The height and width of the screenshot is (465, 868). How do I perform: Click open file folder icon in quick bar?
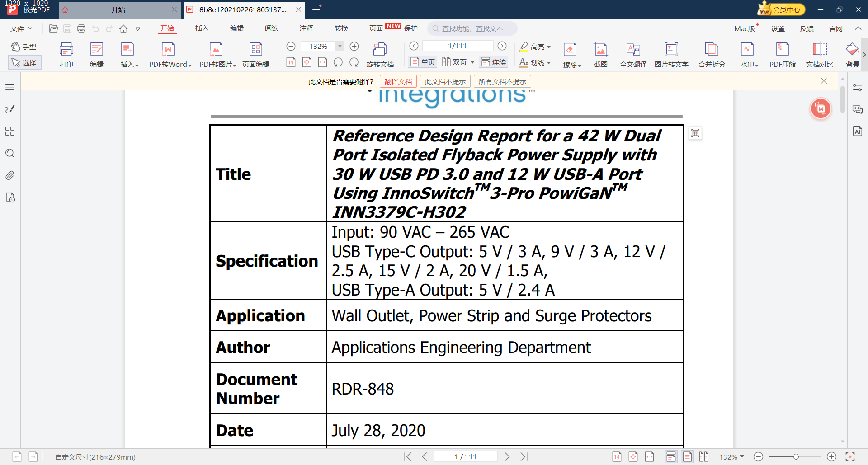coord(53,28)
